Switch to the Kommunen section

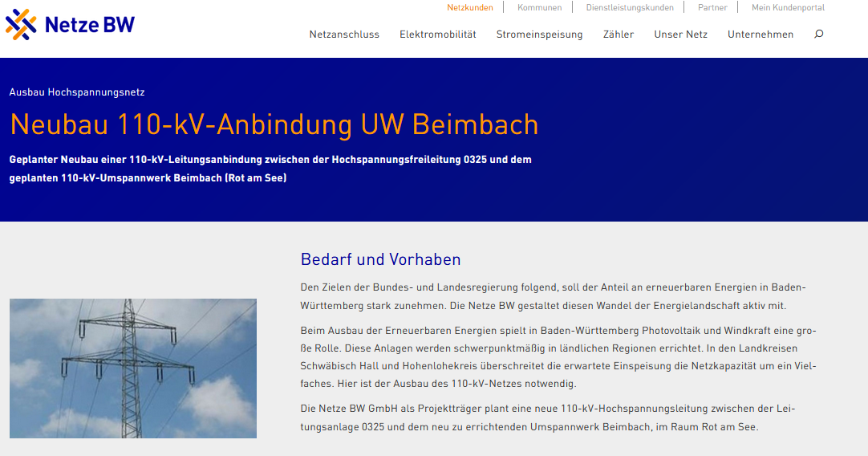tap(539, 8)
